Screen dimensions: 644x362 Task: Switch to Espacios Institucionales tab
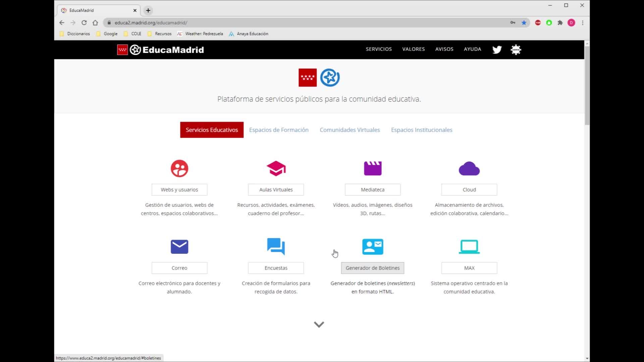click(421, 130)
